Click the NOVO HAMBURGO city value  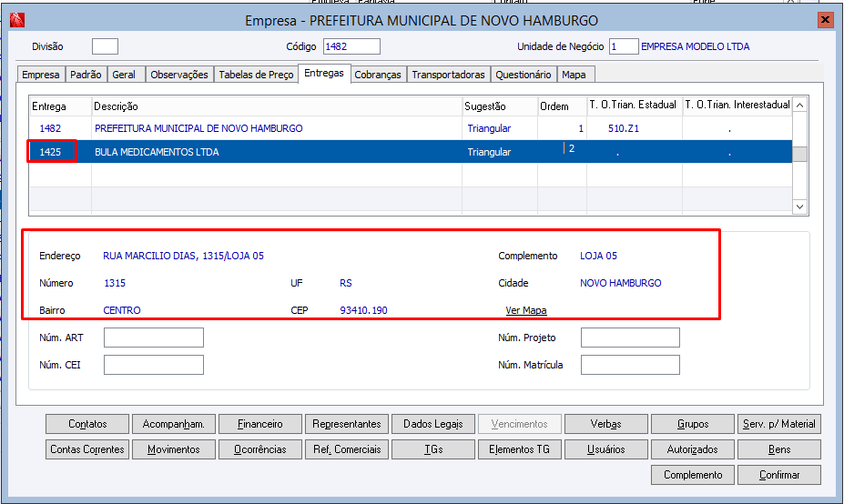[x=621, y=283]
